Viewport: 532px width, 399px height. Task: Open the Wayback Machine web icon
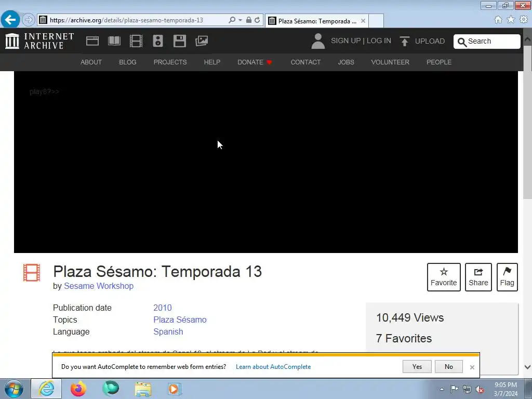coord(92,41)
